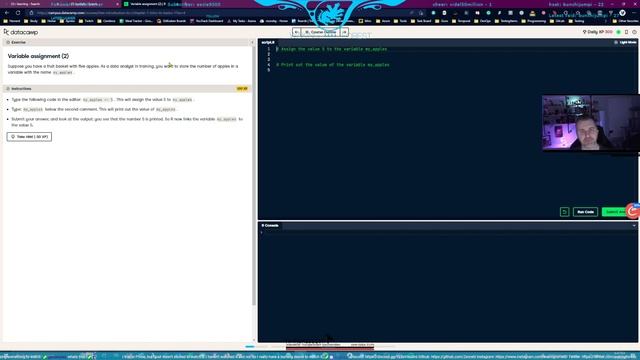Run the code with Run Code

[x=585, y=212]
